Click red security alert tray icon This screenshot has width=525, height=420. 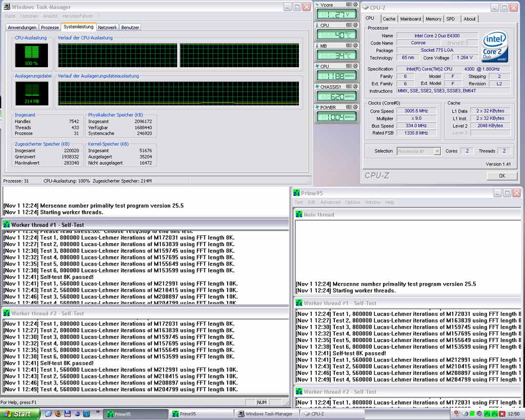(x=456, y=414)
